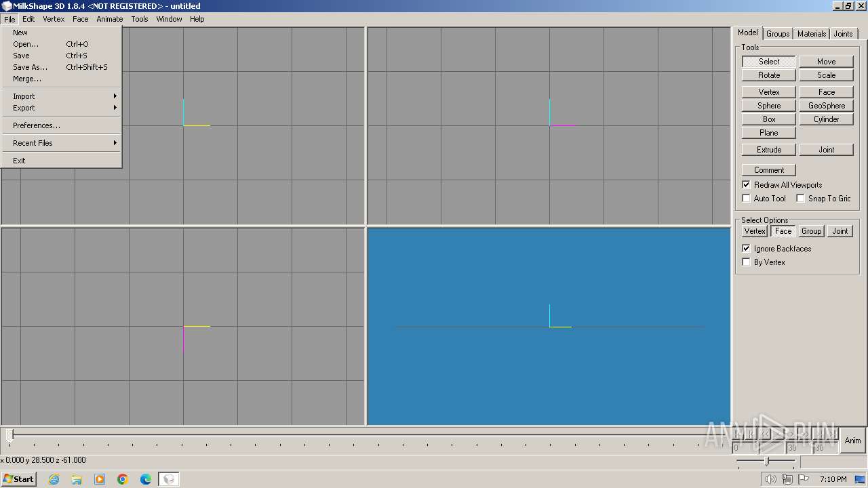Set select option to Vertex
This screenshot has height=488, width=868.
755,231
